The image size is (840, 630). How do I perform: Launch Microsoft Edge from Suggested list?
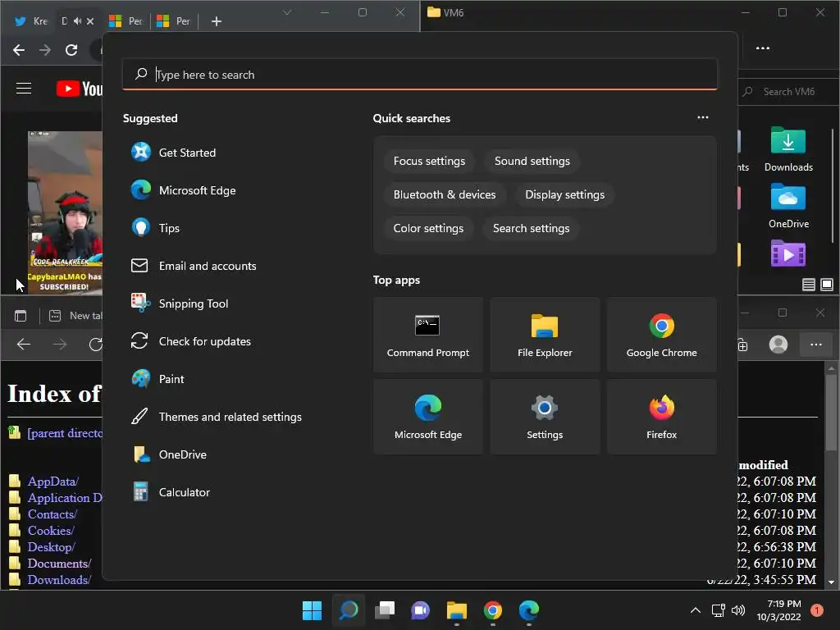point(183,190)
